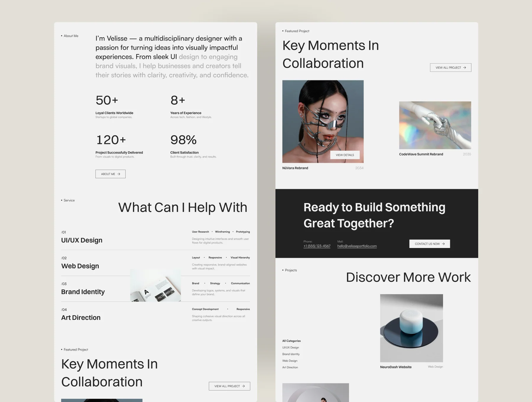Filter projects by UI/UX Design under All Categories
The height and width of the screenshot is (402, 532).
(x=291, y=348)
